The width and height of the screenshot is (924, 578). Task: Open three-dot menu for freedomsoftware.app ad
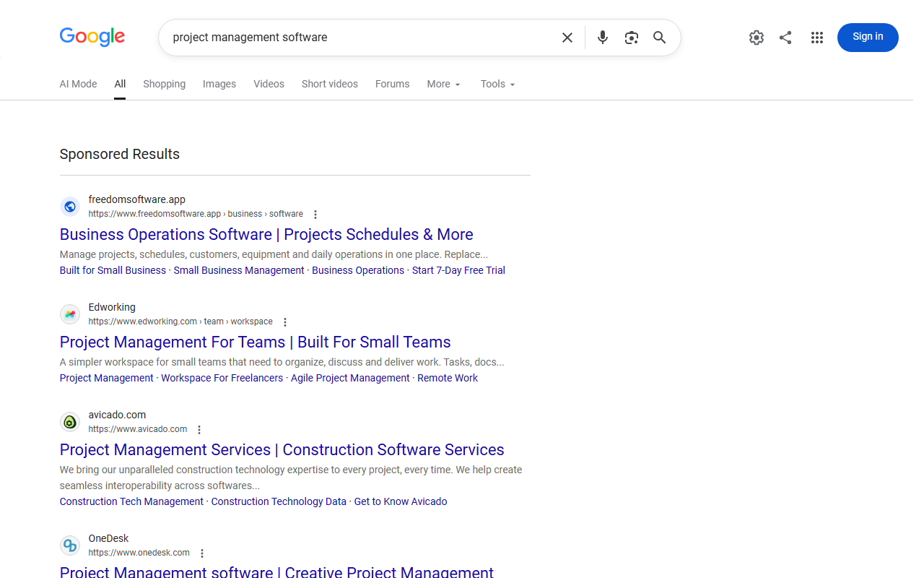point(315,215)
